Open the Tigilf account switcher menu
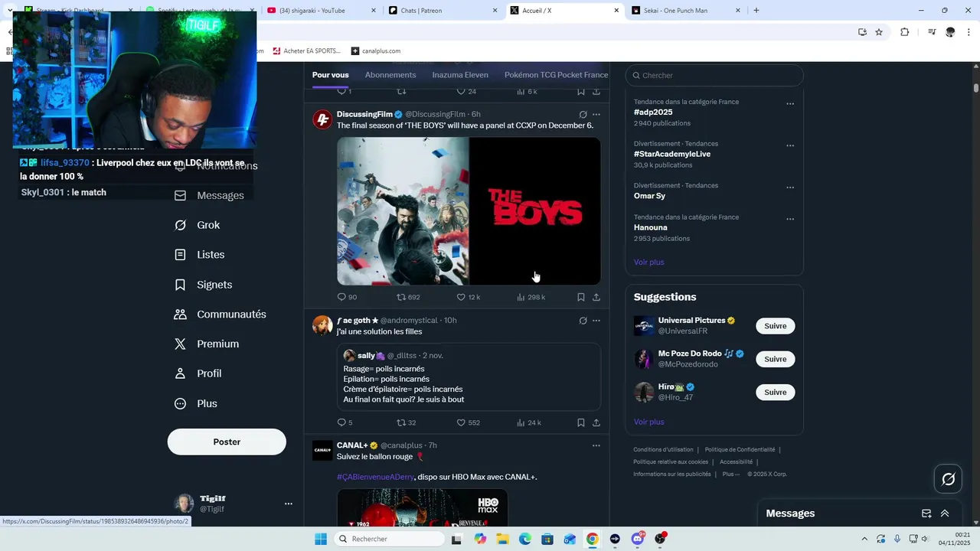 tap(289, 504)
